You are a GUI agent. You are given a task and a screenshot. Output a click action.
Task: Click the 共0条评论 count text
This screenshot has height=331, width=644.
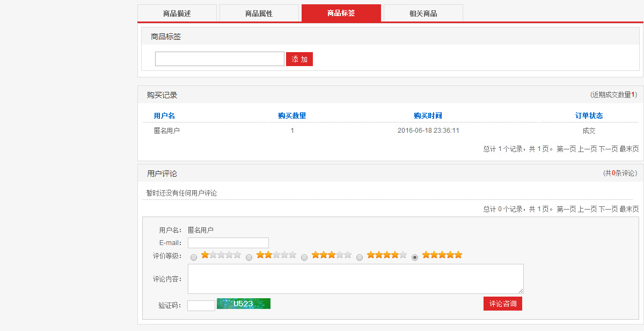[x=620, y=173]
